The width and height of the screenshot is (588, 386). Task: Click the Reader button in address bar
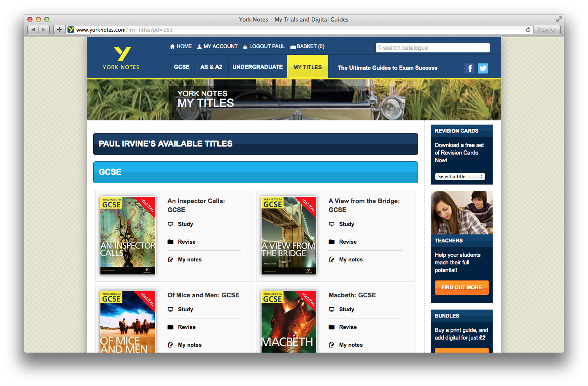pos(547,30)
